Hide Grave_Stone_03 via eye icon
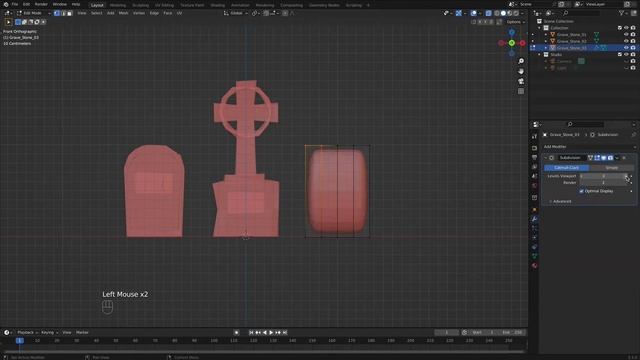Image resolution: width=640 pixels, height=360 pixels. pos(626,48)
